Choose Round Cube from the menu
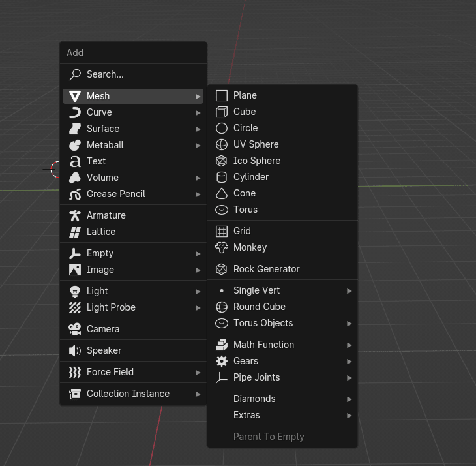 260,307
